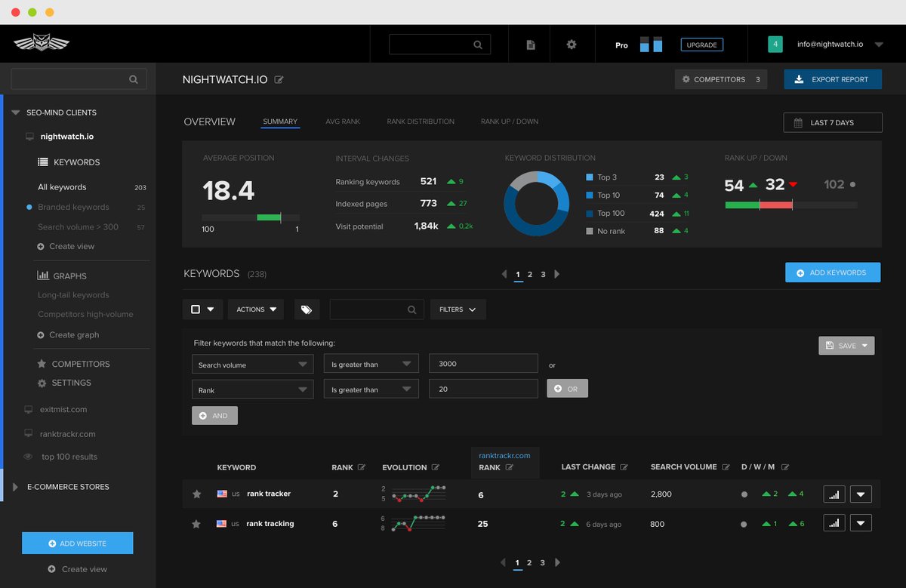The height and width of the screenshot is (588, 906).
Task: Click the average position progress bar
Action: pos(250,217)
